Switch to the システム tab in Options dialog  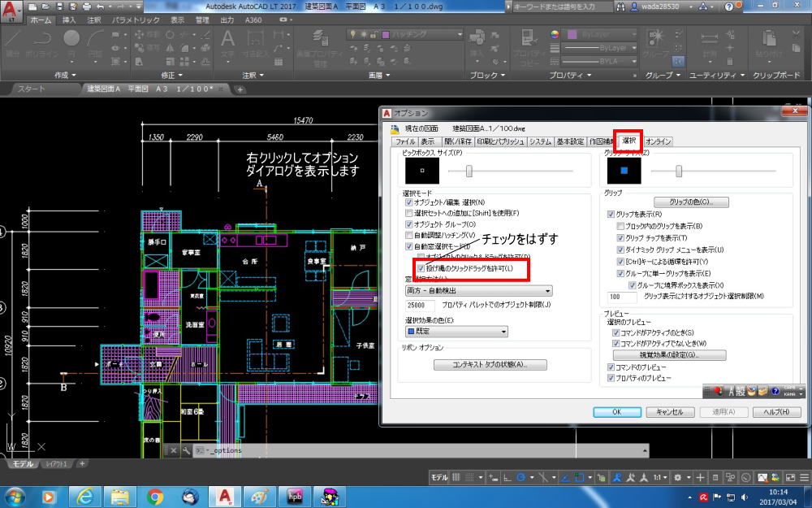[541, 141]
